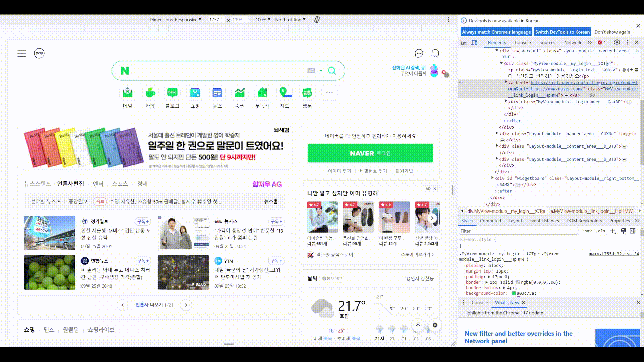Open the Naver Pay icon
The height and width of the screenshot is (362, 644).
point(39,53)
